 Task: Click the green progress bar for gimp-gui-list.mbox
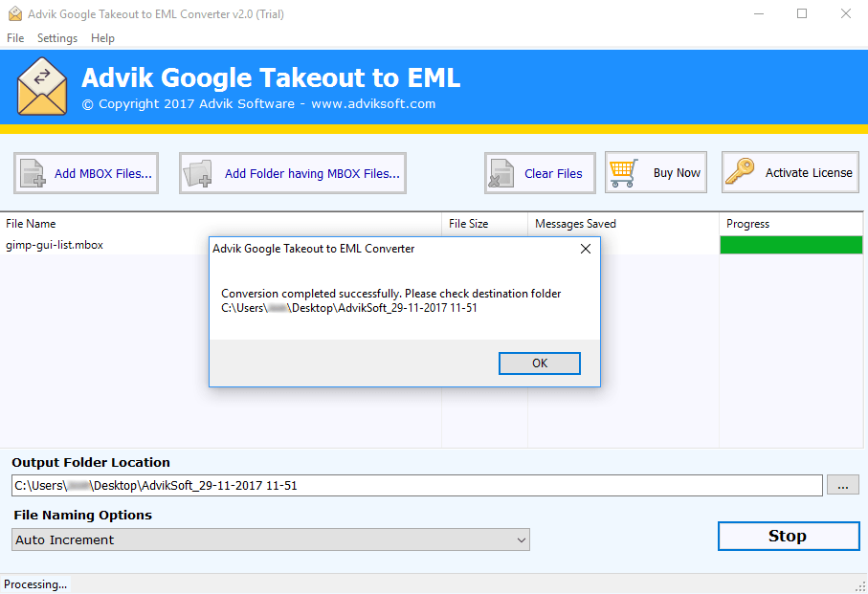point(791,245)
